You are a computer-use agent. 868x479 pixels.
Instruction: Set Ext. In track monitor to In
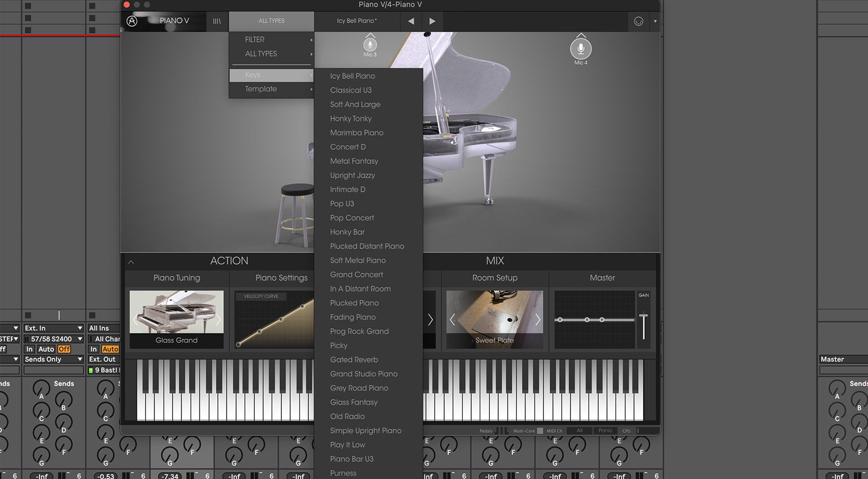(29, 349)
